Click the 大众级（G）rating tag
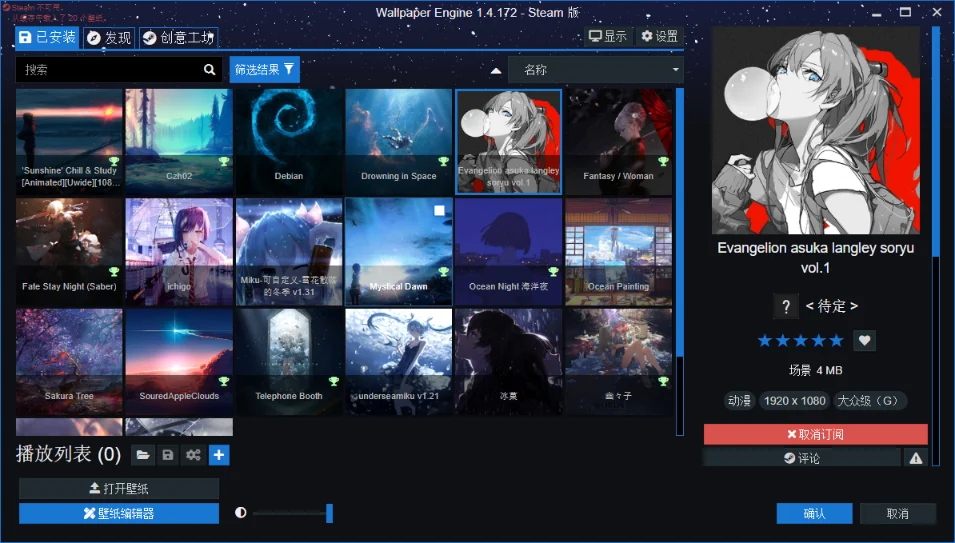The height and width of the screenshot is (543, 955). [x=870, y=401]
